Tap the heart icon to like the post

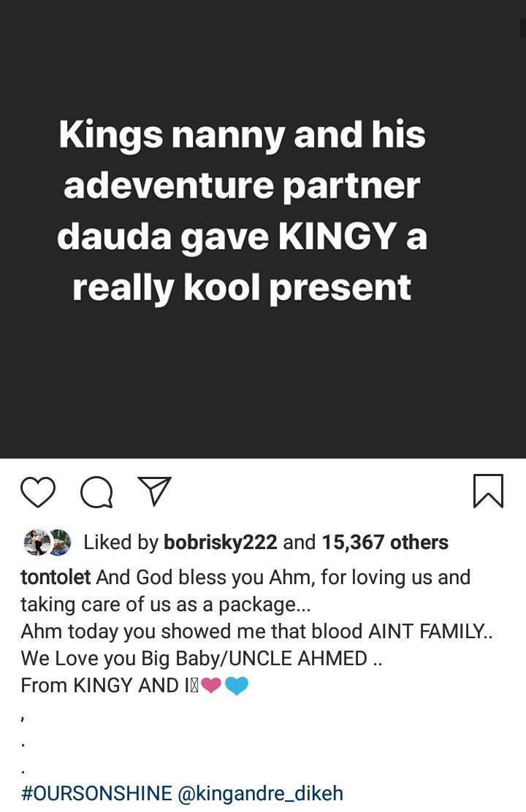(38, 491)
